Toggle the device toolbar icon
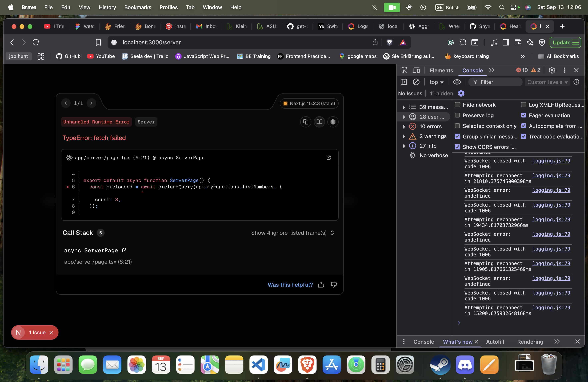This screenshot has width=588, height=382. [x=416, y=70]
